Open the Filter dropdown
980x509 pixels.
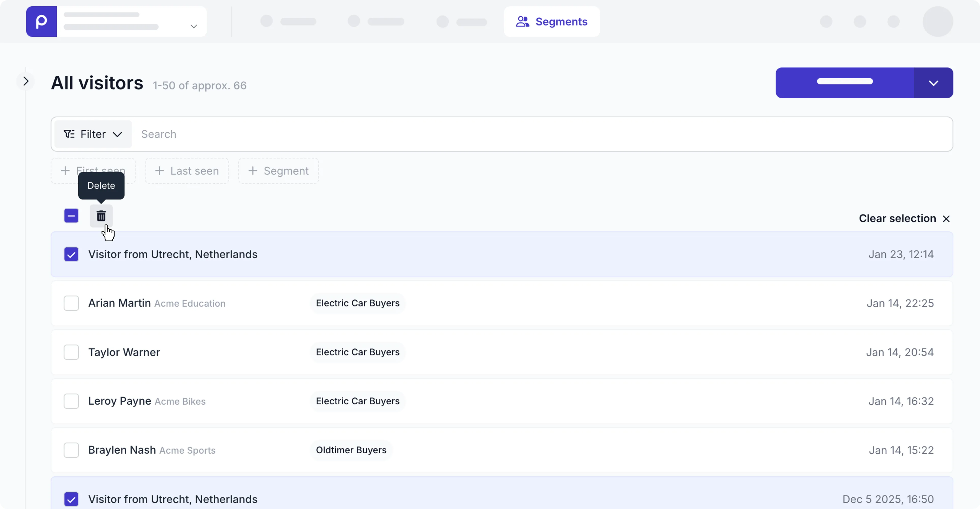pos(93,134)
